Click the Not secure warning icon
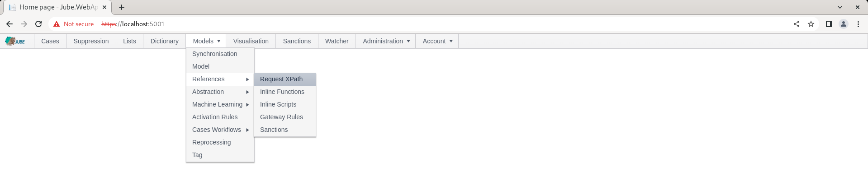868x177 pixels. pyautogui.click(x=57, y=24)
